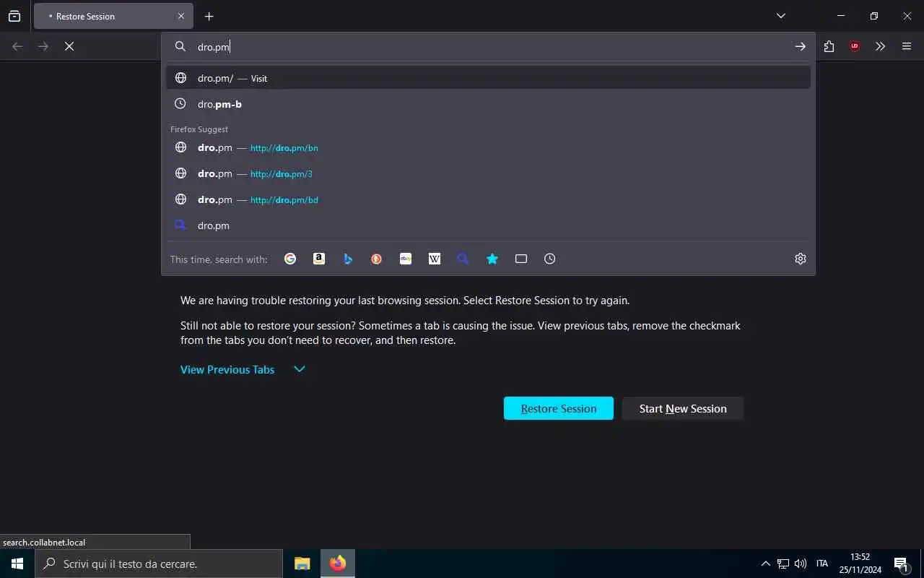Viewport: 924px width, 578px height.
Task: Close the Restore Session tab
Action: tap(181, 16)
